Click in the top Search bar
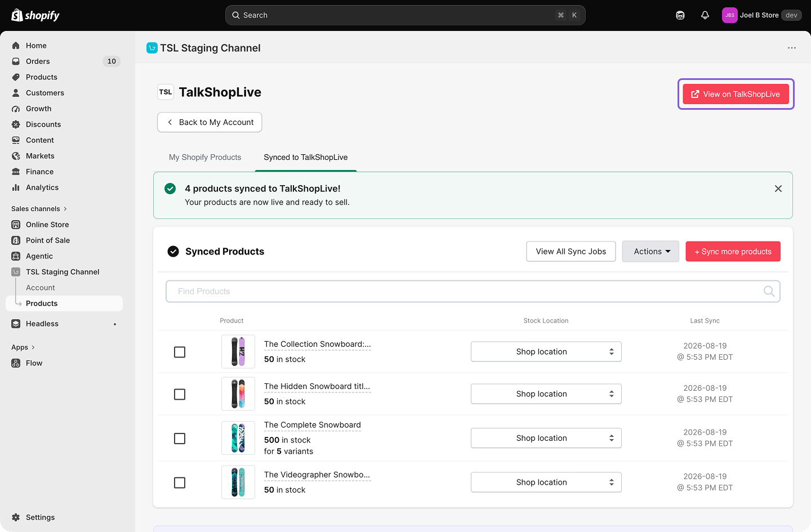Viewport: 811px width, 532px height. pos(405,15)
